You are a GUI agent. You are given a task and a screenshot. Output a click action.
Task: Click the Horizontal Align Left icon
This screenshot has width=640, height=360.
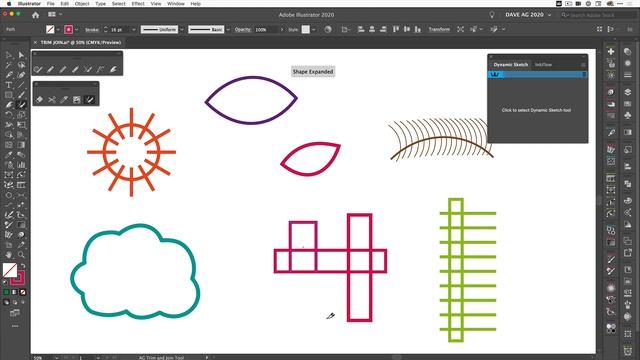click(361, 29)
